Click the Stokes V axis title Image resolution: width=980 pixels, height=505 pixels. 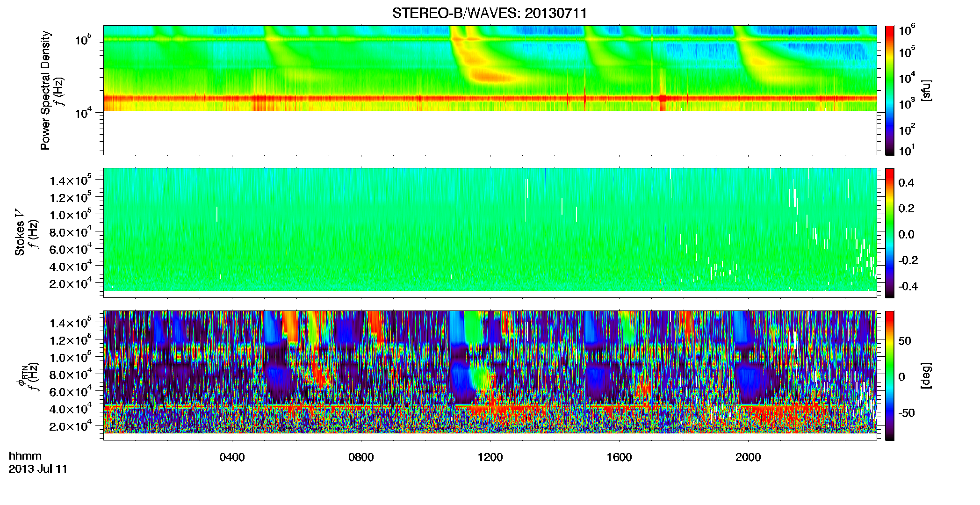[20, 238]
